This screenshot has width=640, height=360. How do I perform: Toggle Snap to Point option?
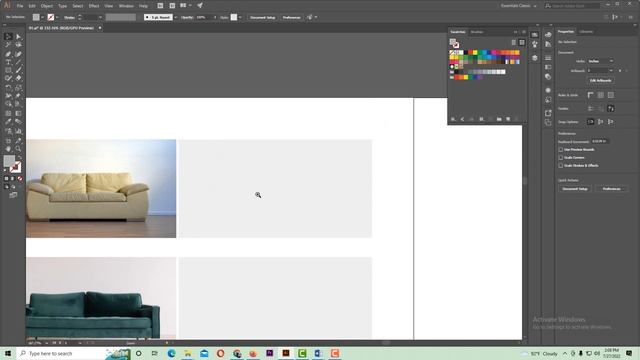point(591,122)
